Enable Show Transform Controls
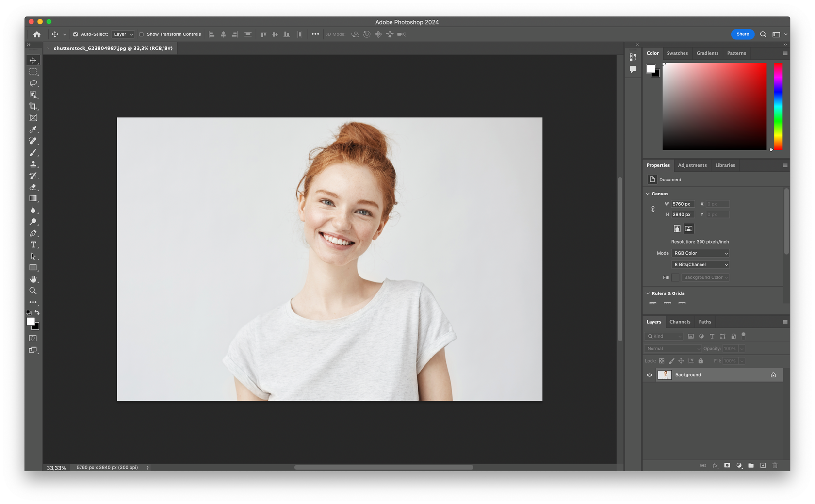This screenshot has height=504, width=815. coord(142,34)
